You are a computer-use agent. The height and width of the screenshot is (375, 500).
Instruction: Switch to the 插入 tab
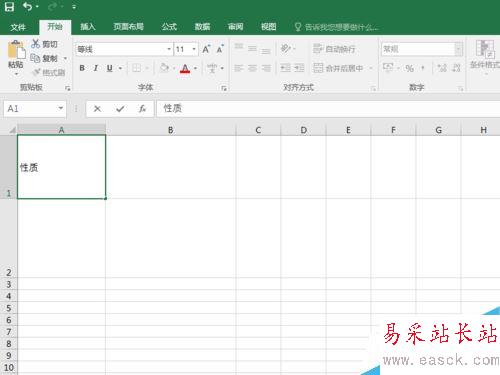88,27
